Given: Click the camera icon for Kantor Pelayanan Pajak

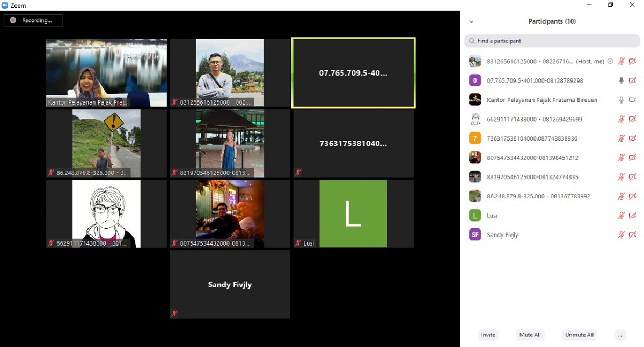Looking at the screenshot, I should tap(633, 100).
